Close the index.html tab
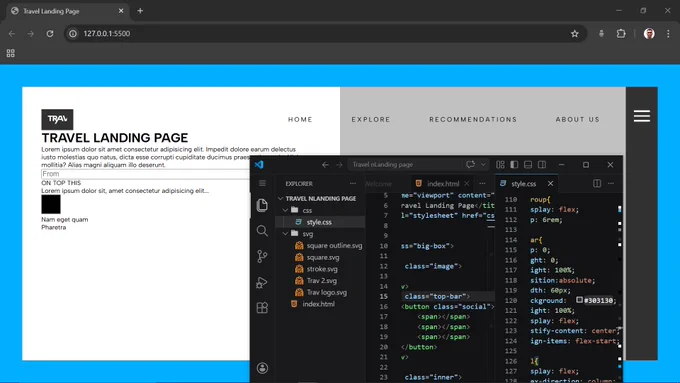The width and height of the screenshot is (680, 383). [467, 183]
